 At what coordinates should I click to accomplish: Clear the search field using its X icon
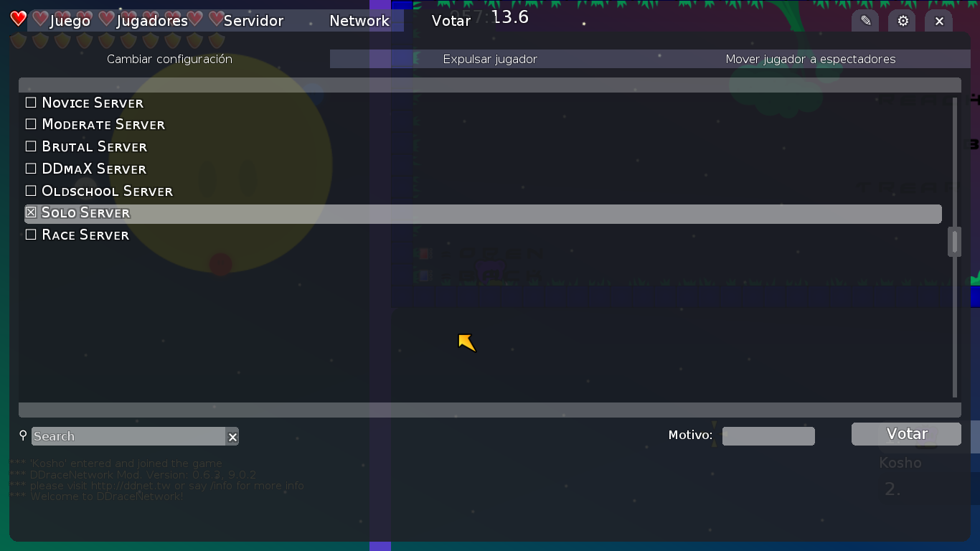232,436
